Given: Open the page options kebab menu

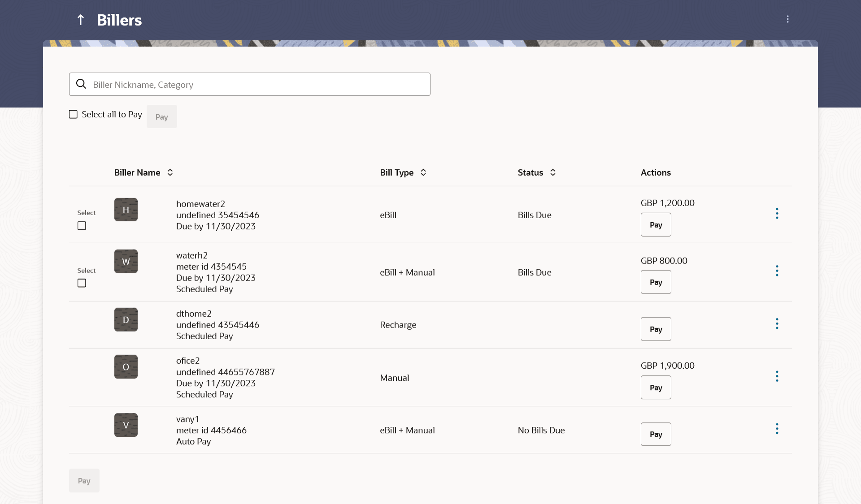Looking at the screenshot, I should [787, 19].
